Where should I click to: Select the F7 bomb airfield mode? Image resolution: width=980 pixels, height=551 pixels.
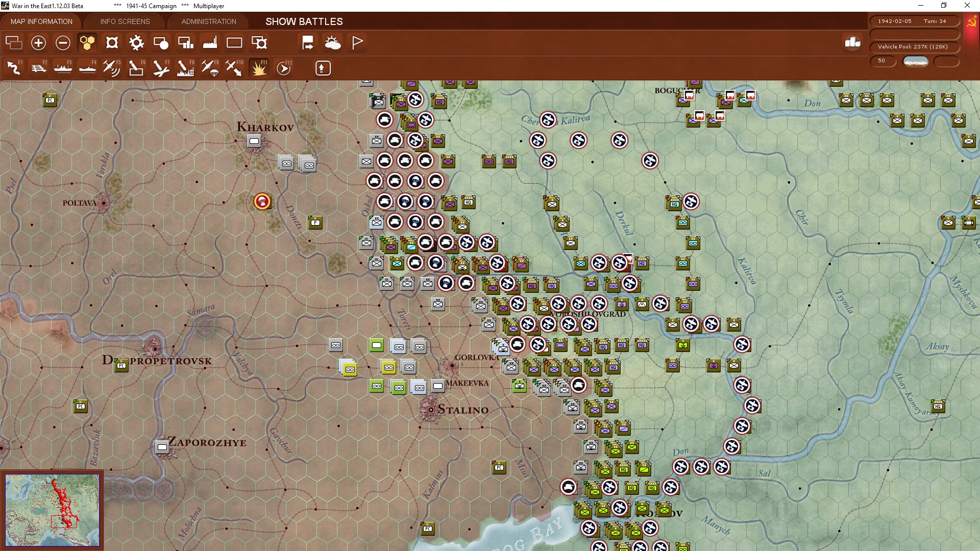coord(161,68)
